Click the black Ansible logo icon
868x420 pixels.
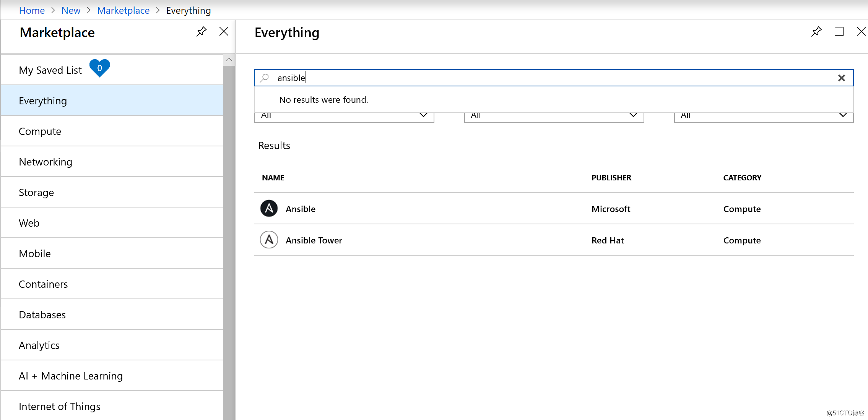[269, 209]
